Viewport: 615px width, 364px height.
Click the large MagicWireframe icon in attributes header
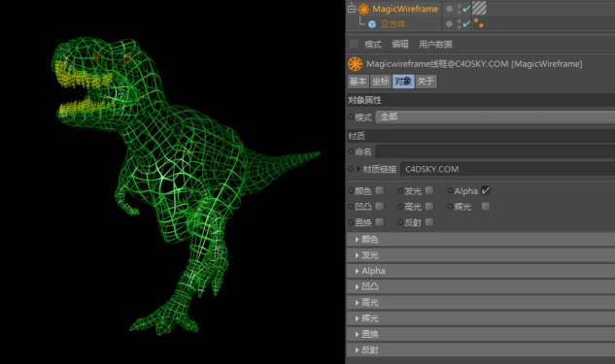[356, 64]
